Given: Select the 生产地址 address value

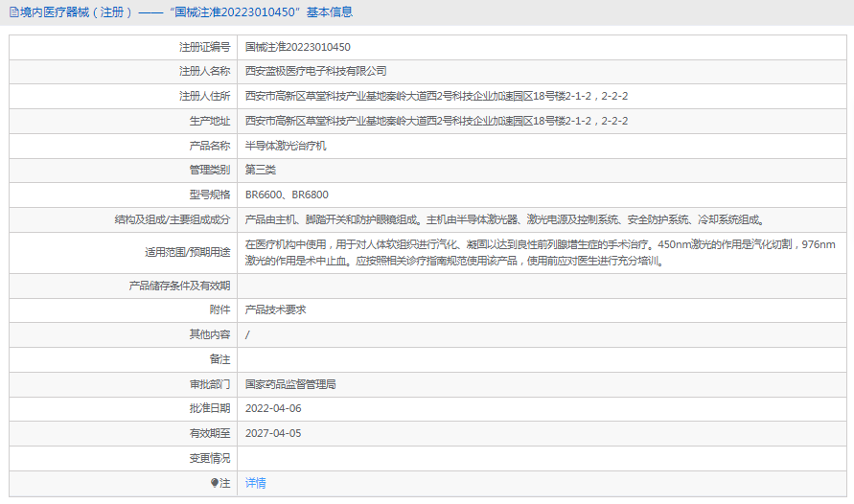Looking at the screenshot, I should [436, 121].
